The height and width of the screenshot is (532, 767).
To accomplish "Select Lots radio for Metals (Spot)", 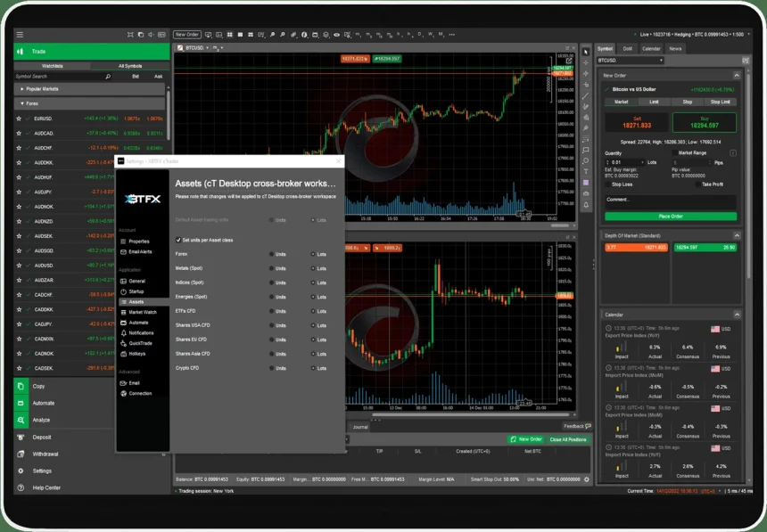I will [313, 268].
